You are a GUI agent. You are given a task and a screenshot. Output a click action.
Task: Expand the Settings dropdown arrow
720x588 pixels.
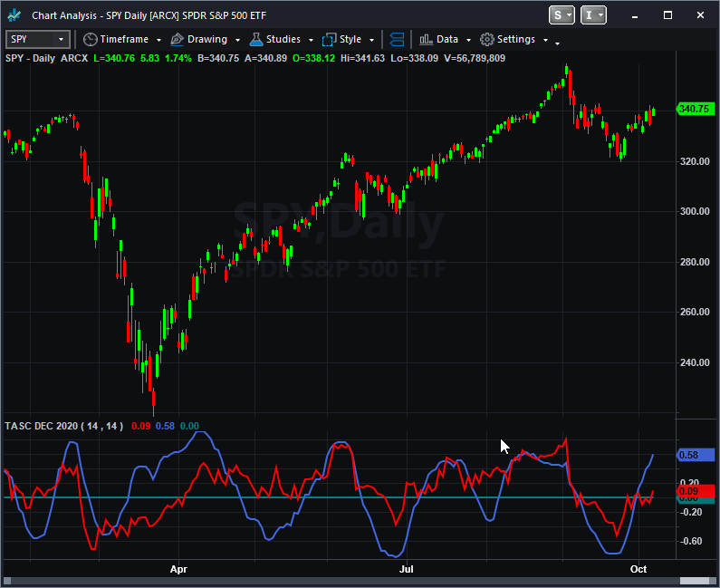coord(545,41)
